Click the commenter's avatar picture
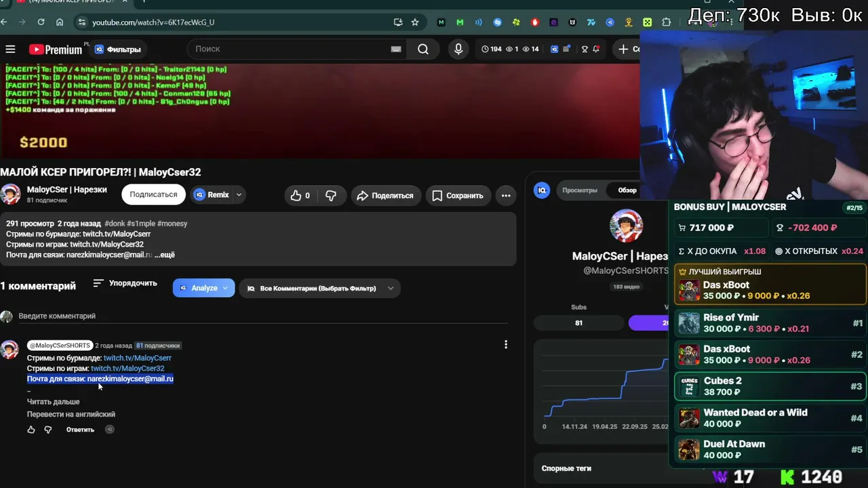The image size is (868, 488). [9, 349]
